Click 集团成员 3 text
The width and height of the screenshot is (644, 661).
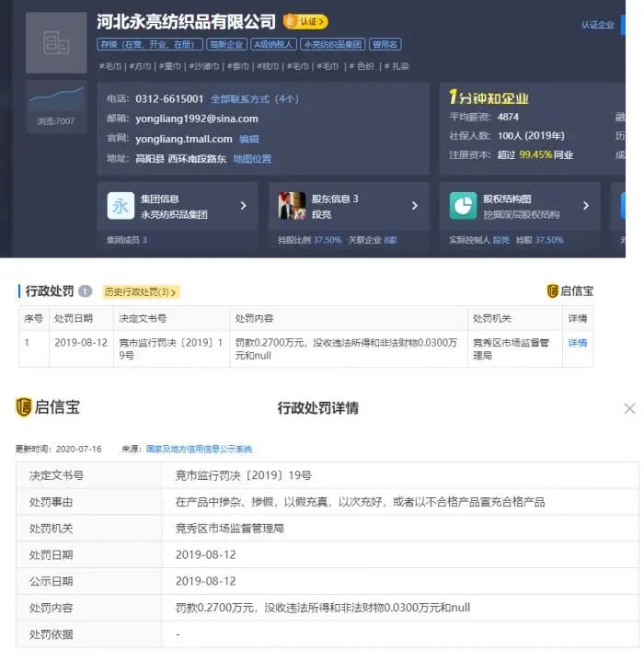point(127,240)
